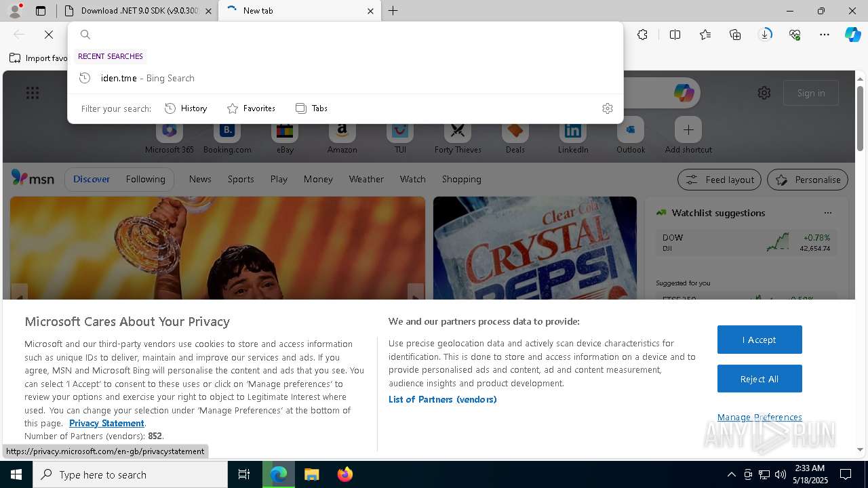The width and height of the screenshot is (868, 488).
Task: Open the Weather category
Action: [366, 179]
